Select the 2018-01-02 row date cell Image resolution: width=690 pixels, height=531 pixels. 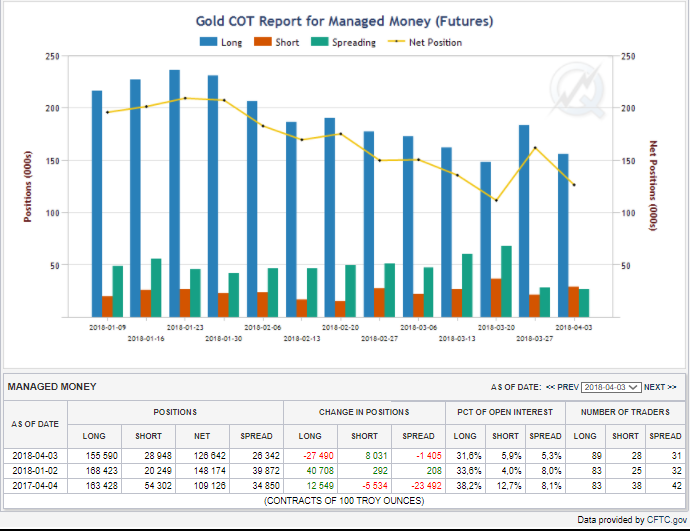(35, 471)
